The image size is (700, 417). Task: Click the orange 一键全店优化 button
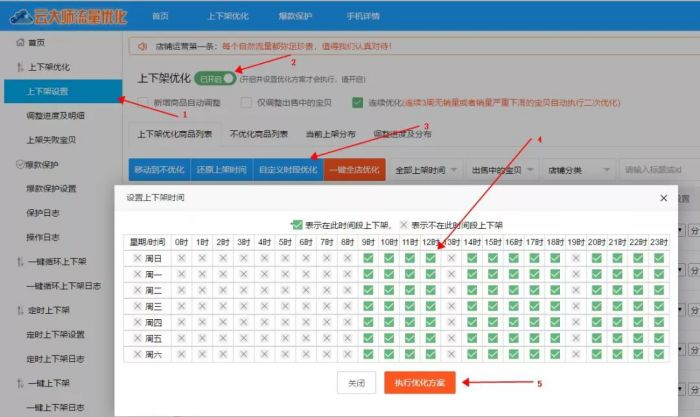tap(354, 170)
